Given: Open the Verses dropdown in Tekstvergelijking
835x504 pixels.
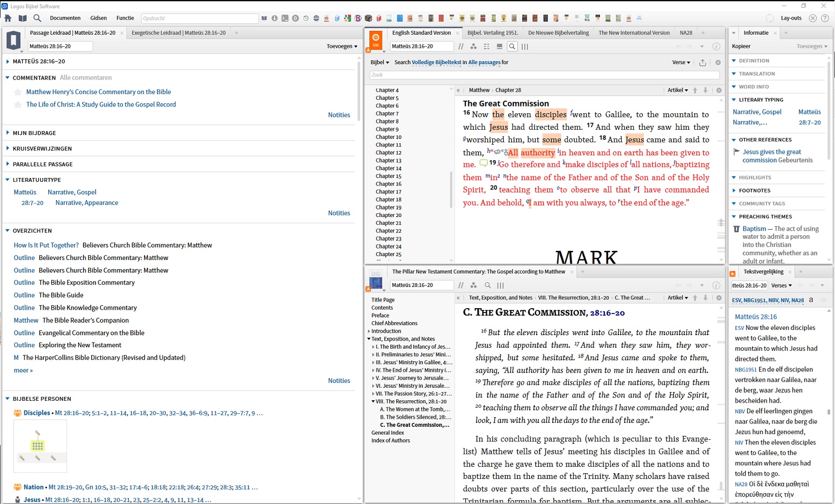Looking at the screenshot, I should pos(781,286).
